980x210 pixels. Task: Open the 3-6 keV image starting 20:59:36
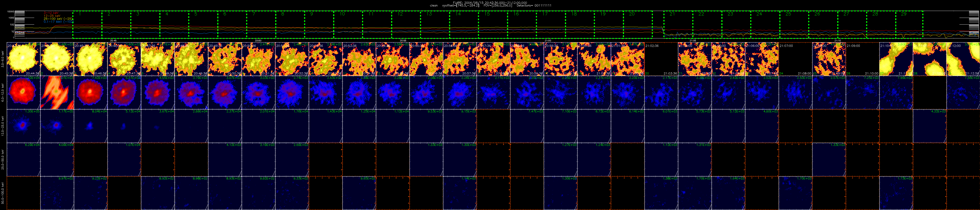tap(560, 59)
